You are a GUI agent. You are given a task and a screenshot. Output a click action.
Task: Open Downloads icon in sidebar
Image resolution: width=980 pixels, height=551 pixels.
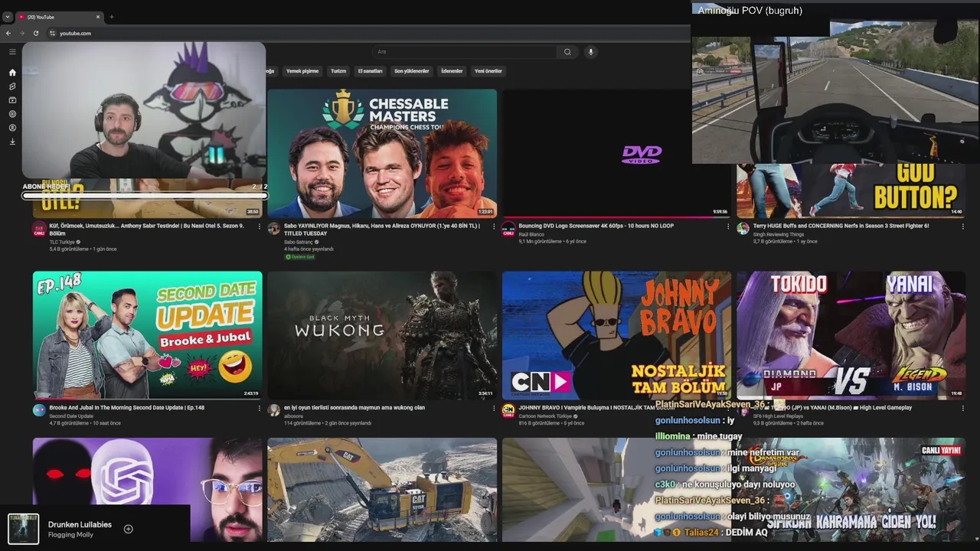coord(12,142)
